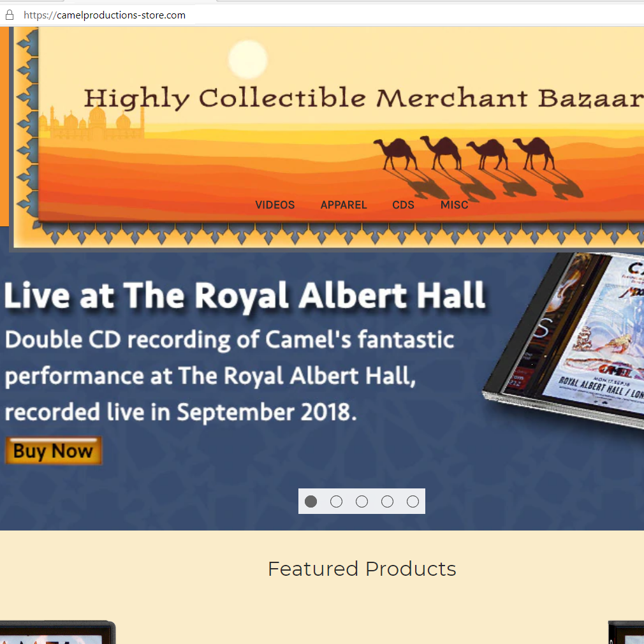Click the Royal Albert Hall CD case image
The image size is (644, 644).
pyautogui.click(x=564, y=341)
